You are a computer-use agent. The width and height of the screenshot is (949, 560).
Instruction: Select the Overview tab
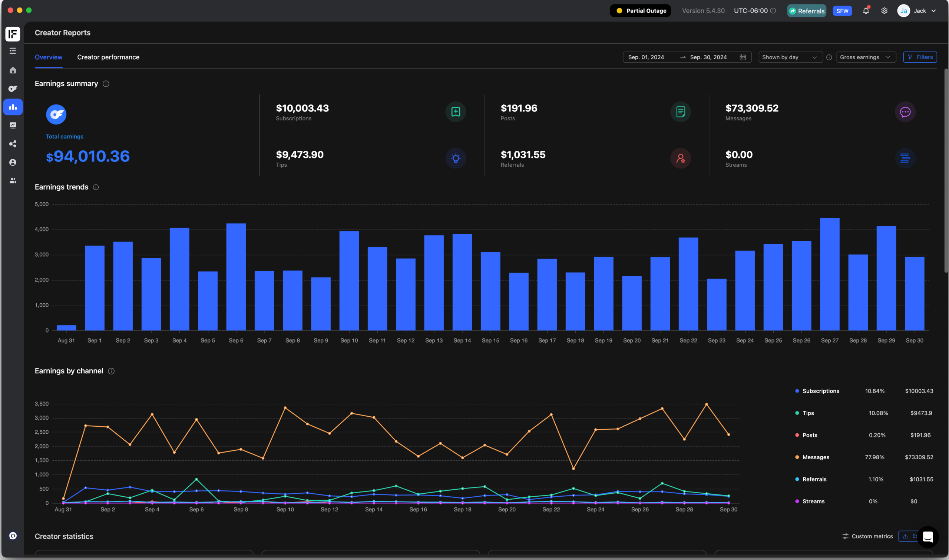coord(49,57)
